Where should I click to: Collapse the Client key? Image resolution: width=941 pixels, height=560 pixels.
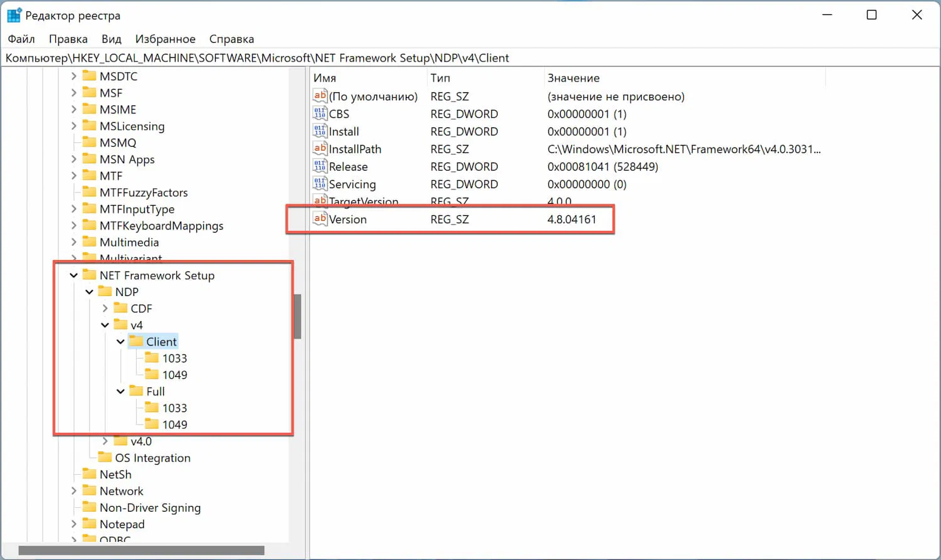point(120,342)
